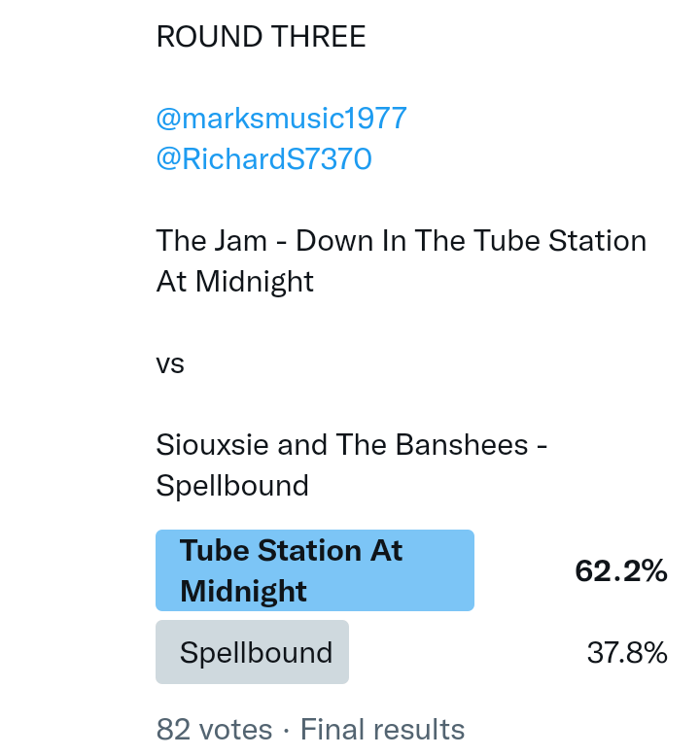Click the "vs" text between songs
Image resolution: width=700 pixels, height=756 pixels.
point(170,363)
